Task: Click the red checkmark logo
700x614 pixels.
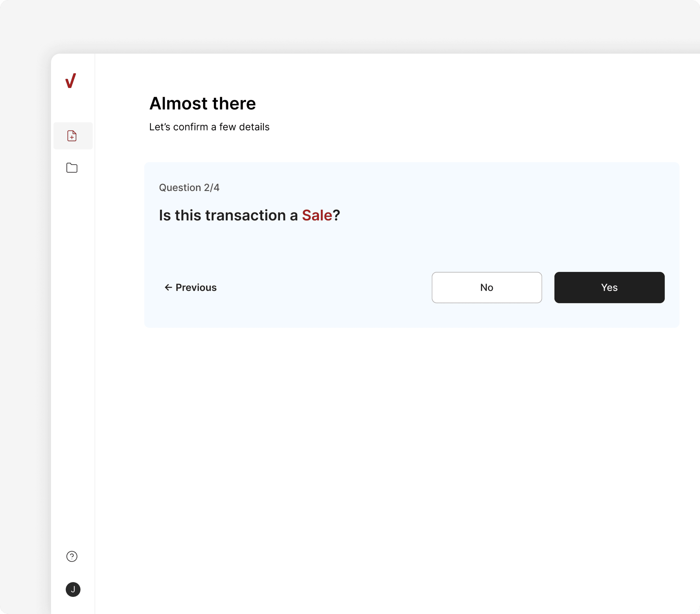Action: (71, 81)
